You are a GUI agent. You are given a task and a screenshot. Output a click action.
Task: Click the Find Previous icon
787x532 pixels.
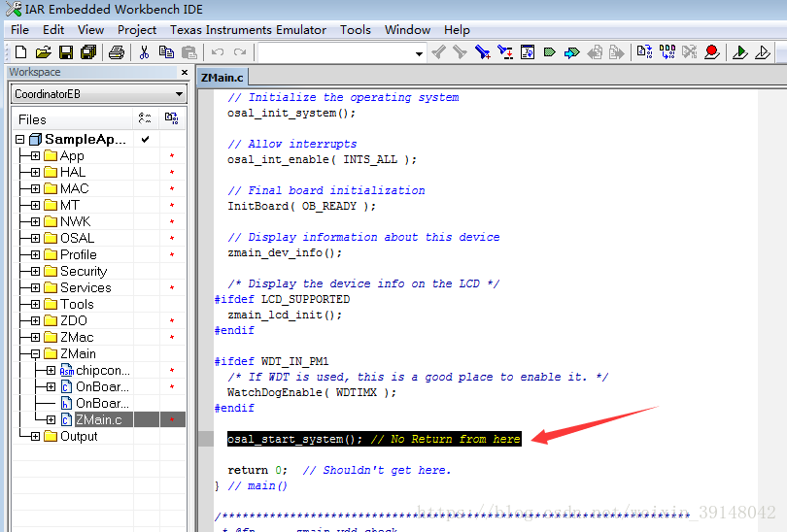point(438,52)
